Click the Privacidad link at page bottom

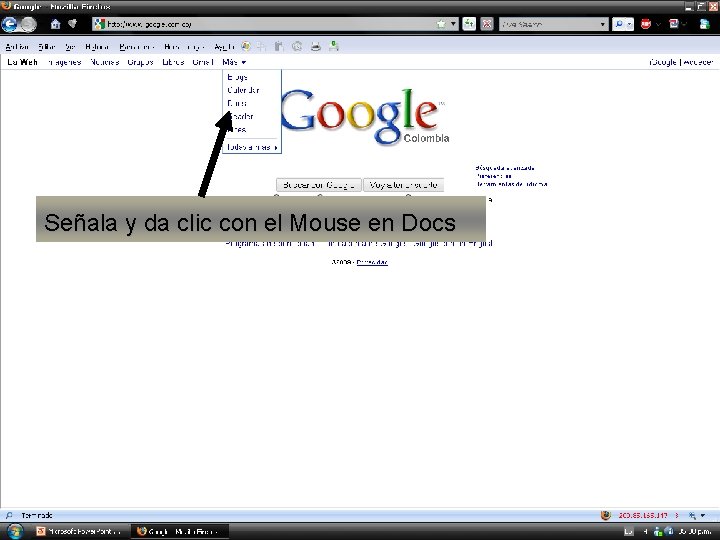[372, 262]
